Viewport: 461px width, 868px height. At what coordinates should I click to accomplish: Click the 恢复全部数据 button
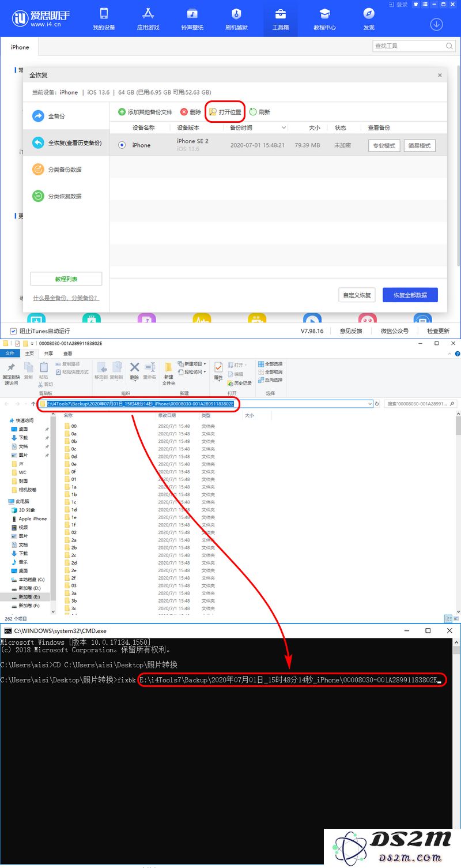(x=410, y=295)
